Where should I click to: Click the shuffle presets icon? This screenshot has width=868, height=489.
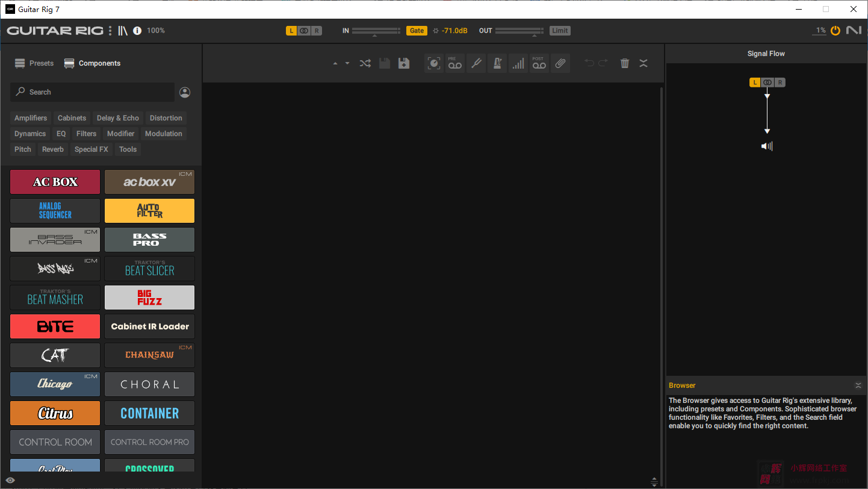tap(365, 63)
